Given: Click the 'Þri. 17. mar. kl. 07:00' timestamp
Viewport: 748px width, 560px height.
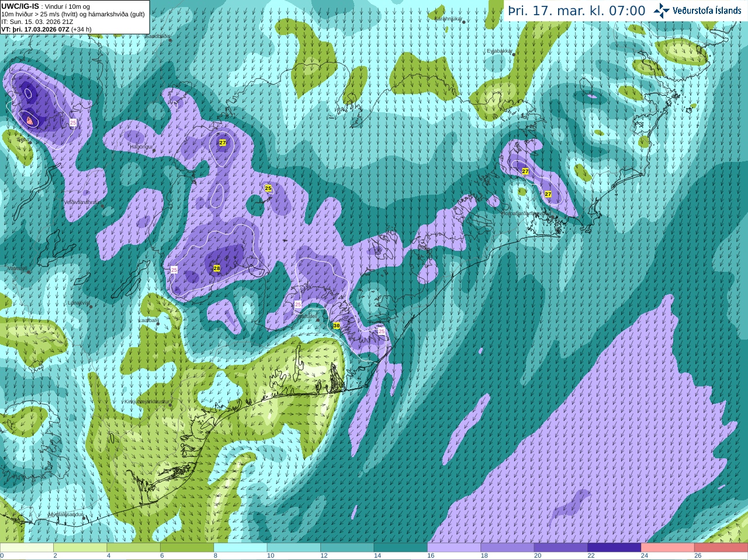Looking at the screenshot, I should (x=576, y=11).
